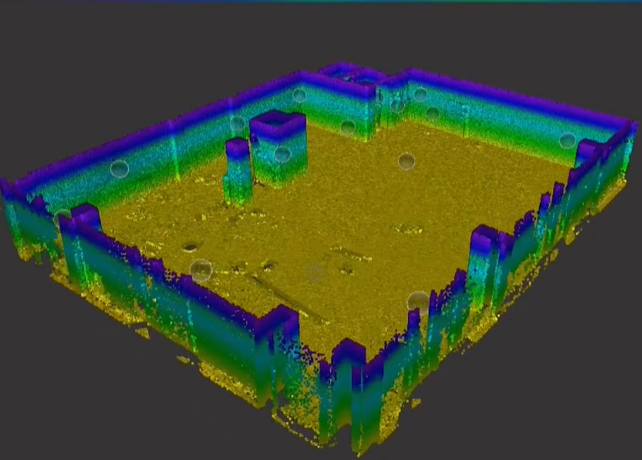Select the sphere marker in the floor center
642x460 pixels.
tap(406, 161)
